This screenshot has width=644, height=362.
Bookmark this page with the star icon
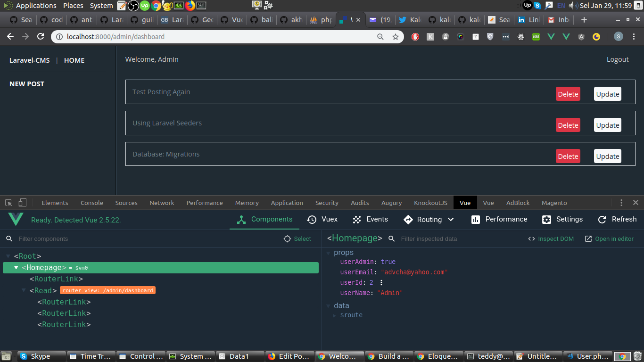(396, 37)
